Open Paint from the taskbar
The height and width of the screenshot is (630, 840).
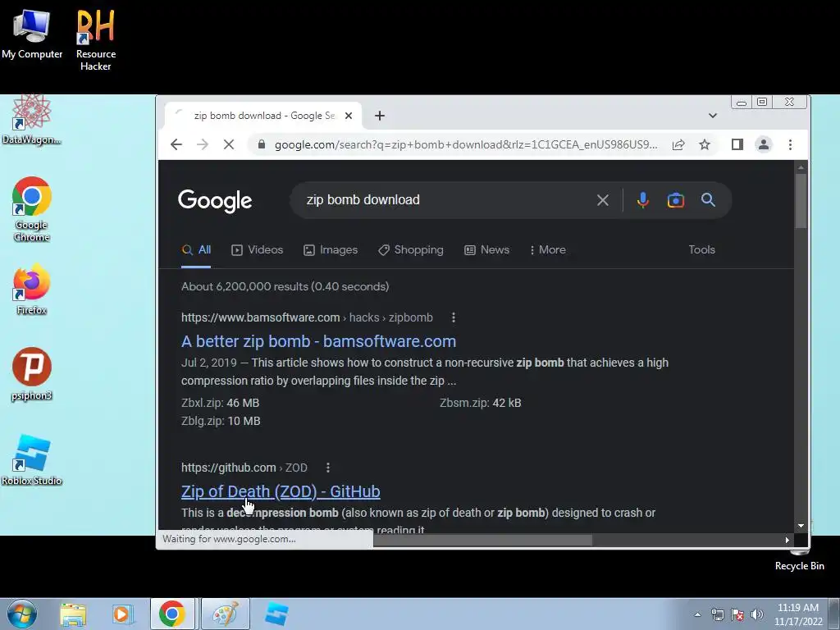[226, 614]
